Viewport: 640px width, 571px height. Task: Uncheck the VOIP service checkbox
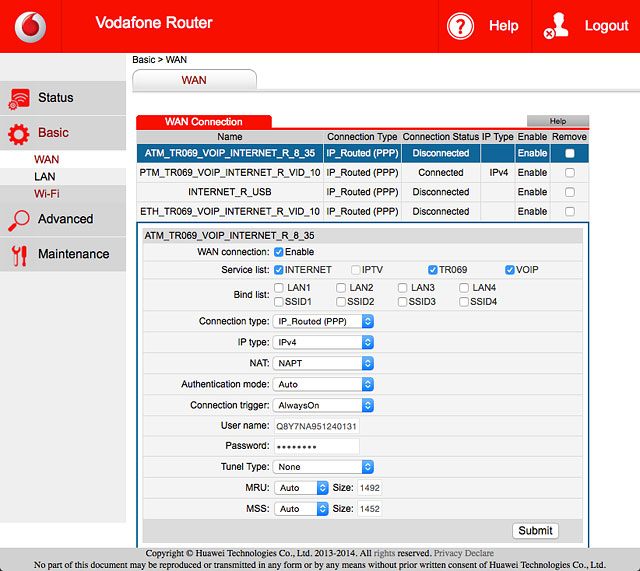[x=509, y=270]
